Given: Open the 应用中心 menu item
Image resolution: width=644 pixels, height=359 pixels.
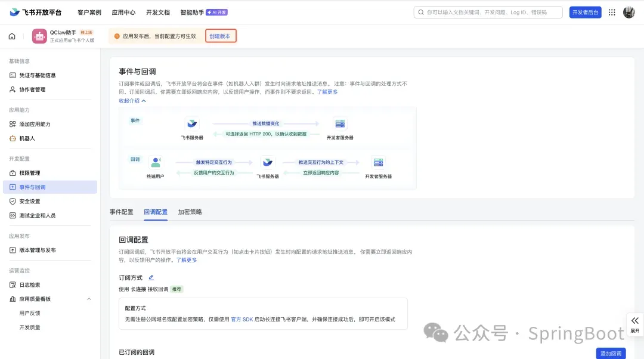Looking at the screenshot, I should [x=123, y=13].
